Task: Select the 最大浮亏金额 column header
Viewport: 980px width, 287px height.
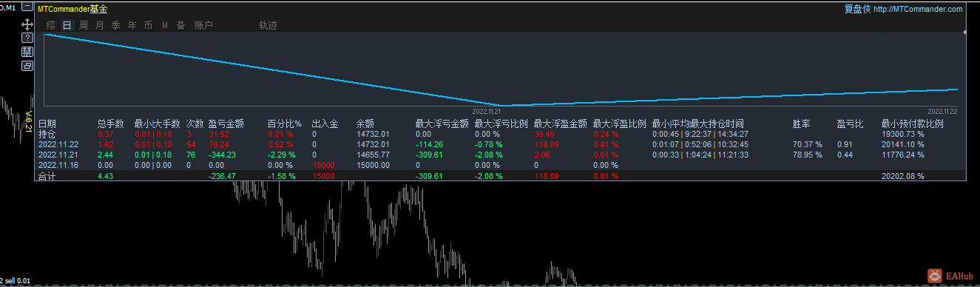Action: pyautogui.click(x=442, y=124)
